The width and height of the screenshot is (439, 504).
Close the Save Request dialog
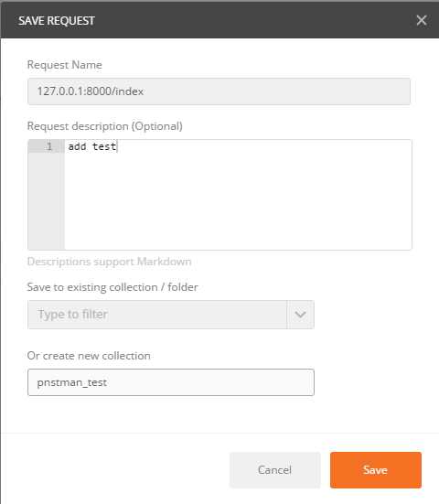[422, 20]
